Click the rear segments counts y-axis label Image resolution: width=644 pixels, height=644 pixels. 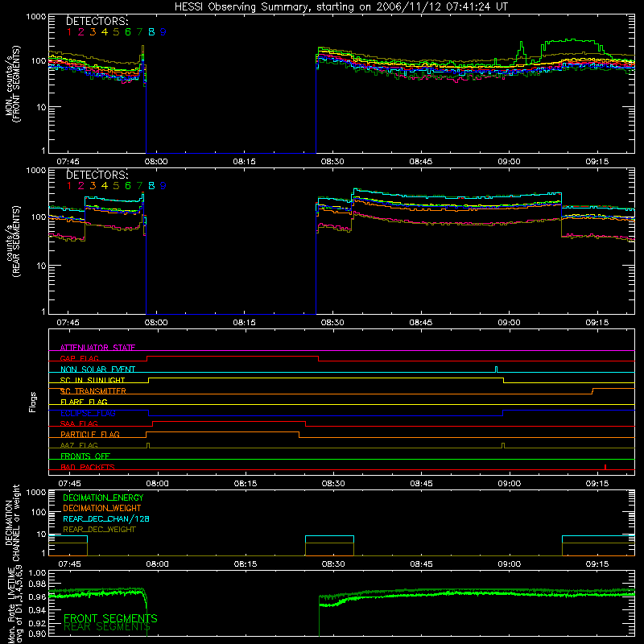pos(12,242)
